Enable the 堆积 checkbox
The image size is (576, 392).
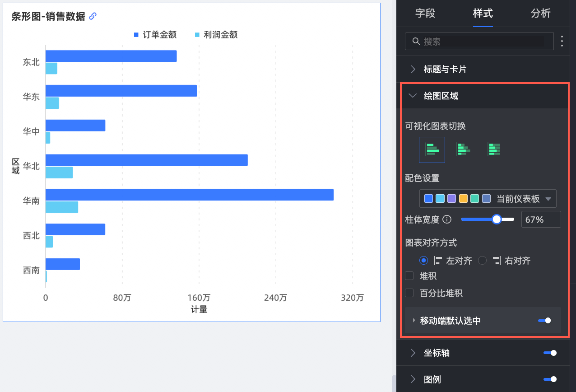click(409, 276)
